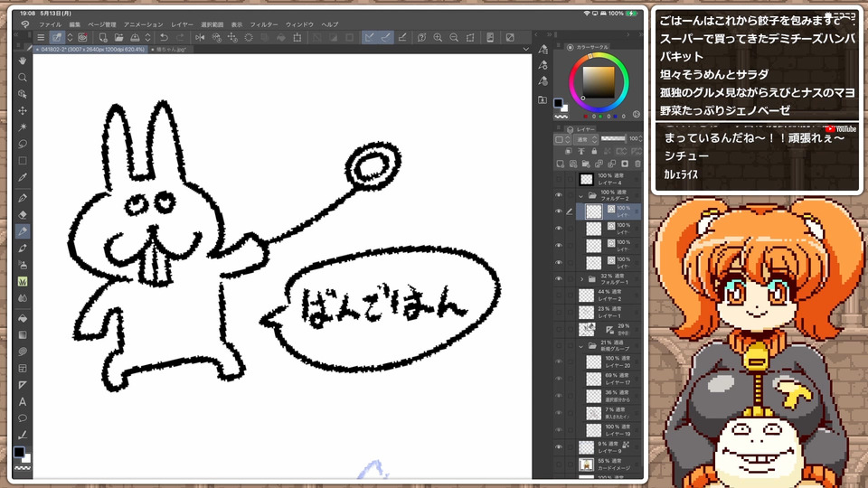Click the Delete Layer trash icon
868x488 pixels.
click(637, 164)
